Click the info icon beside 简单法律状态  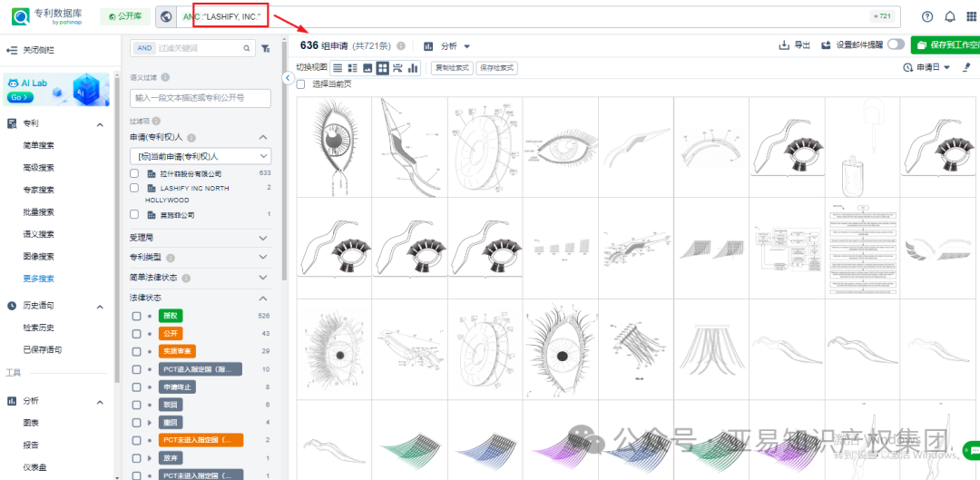(186, 279)
